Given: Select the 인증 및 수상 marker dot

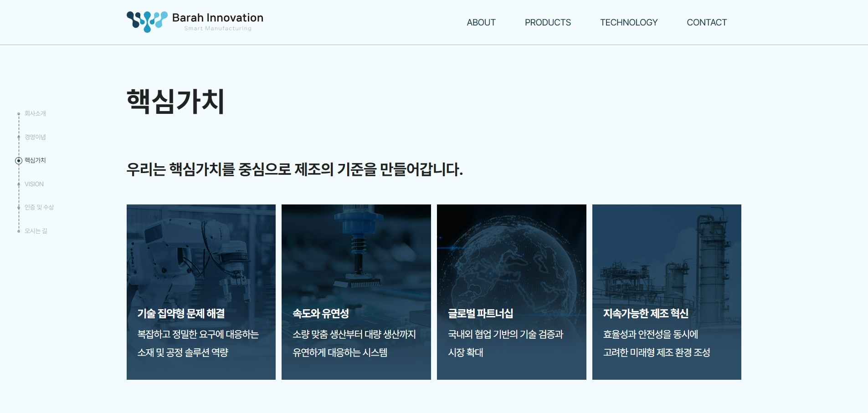Looking at the screenshot, I should coord(18,207).
